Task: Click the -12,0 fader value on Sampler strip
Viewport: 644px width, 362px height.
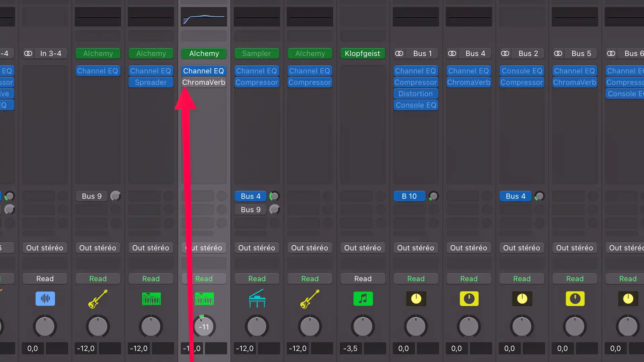Action: pos(245,348)
